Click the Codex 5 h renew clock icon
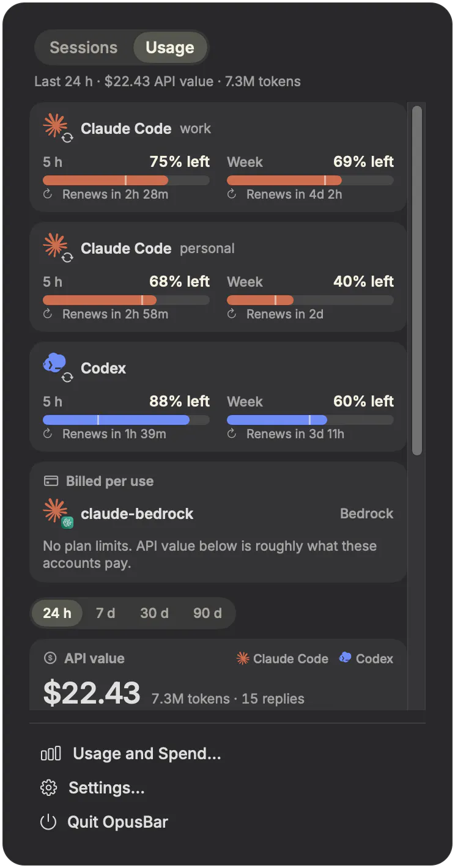Viewport: 455px width, 868px height. click(x=48, y=434)
